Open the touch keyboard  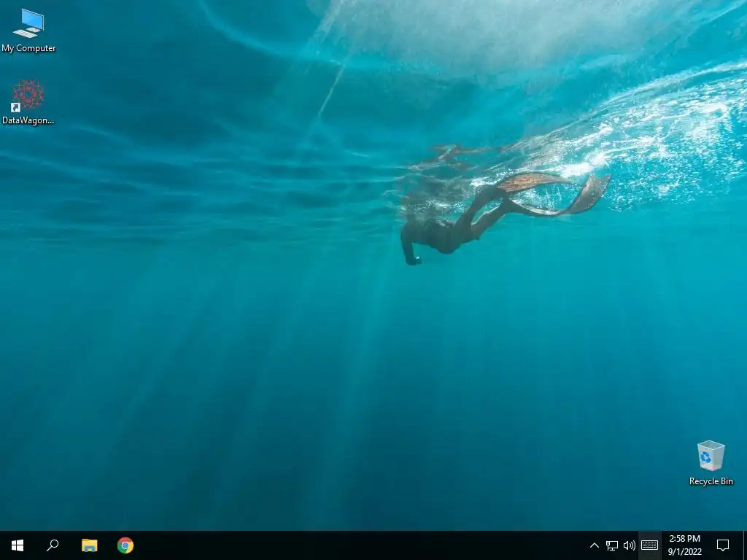coord(649,545)
